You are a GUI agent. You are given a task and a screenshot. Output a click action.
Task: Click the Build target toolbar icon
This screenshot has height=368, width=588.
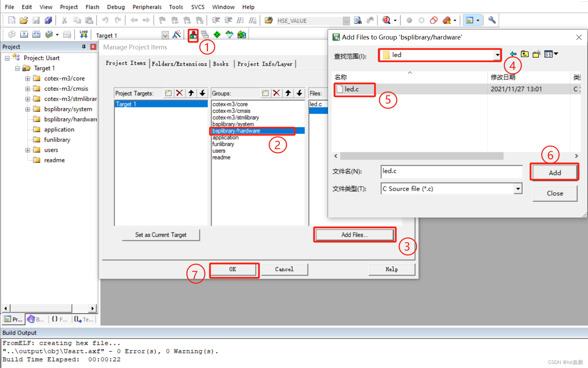(24, 35)
